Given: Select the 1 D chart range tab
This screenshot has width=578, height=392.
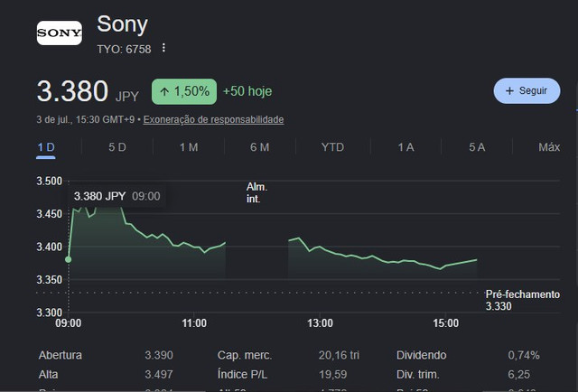Looking at the screenshot, I should point(46,147).
